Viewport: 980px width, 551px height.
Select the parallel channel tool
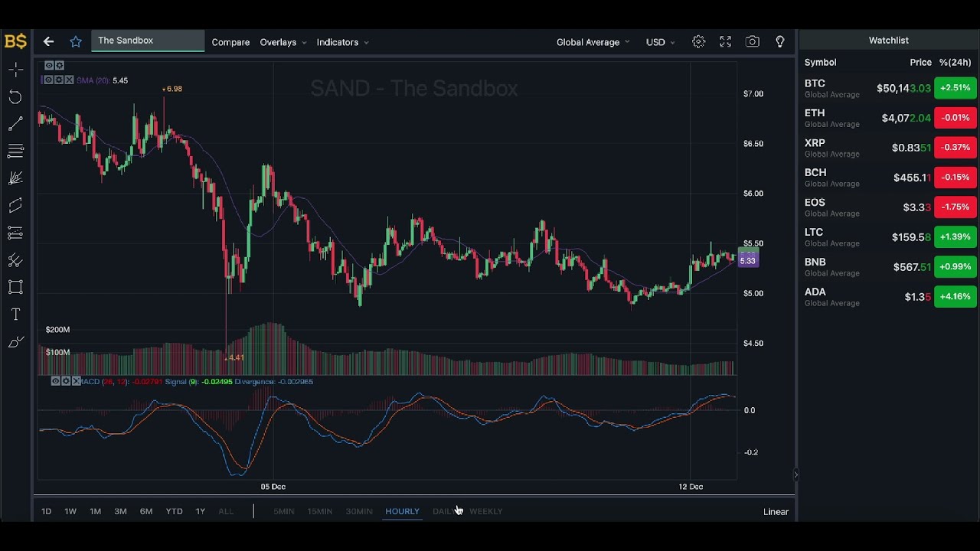(15, 205)
